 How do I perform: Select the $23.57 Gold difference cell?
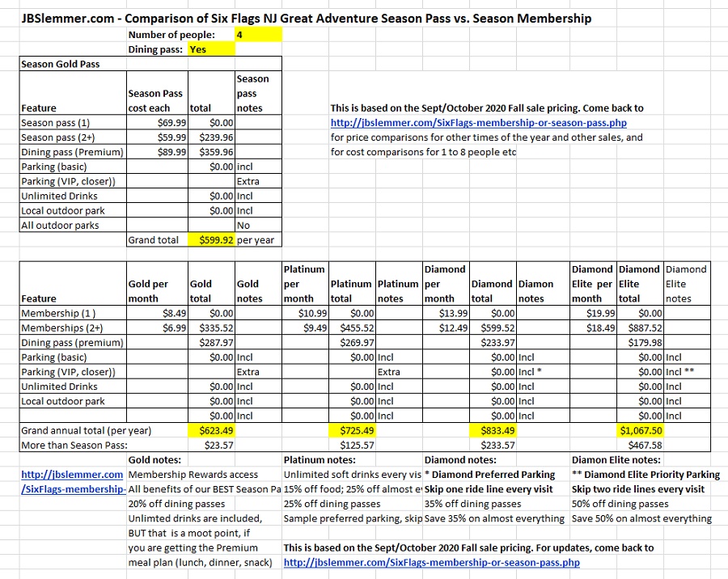coord(211,446)
